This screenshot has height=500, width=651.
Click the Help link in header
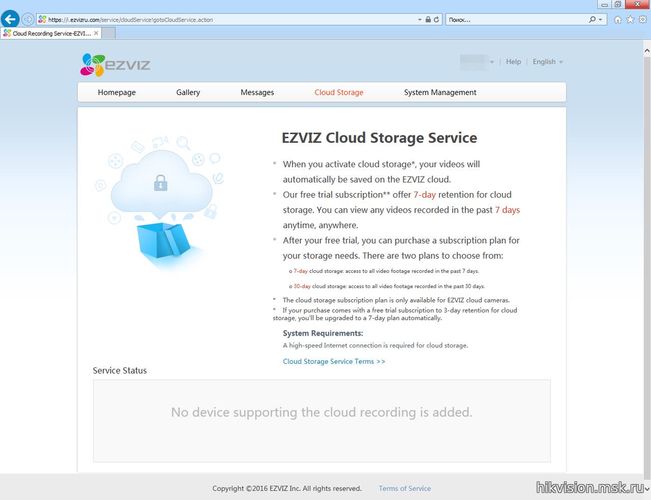pos(513,61)
